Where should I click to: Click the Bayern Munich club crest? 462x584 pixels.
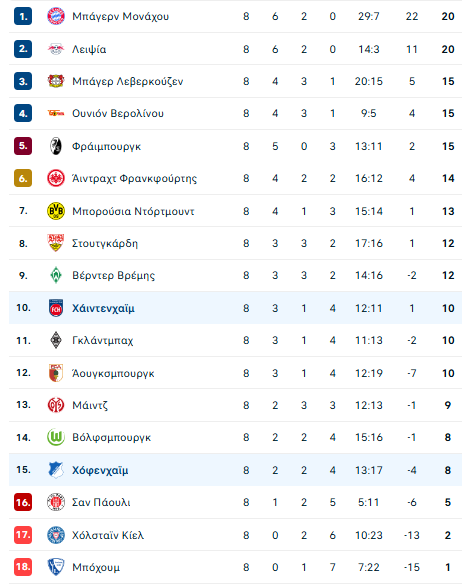[56, 16]
